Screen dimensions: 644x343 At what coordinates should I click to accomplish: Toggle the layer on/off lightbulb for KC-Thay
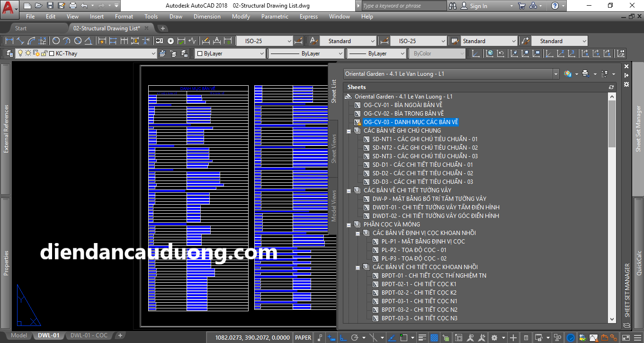click(x=20, y=54)
